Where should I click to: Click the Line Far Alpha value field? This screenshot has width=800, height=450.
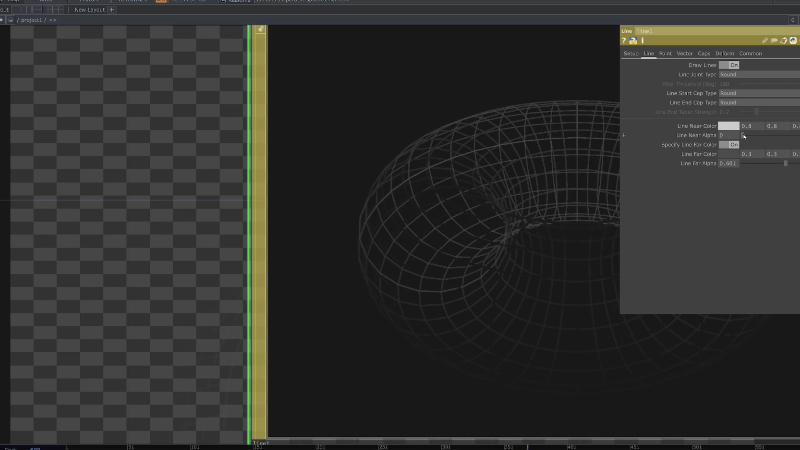(728, 163)
